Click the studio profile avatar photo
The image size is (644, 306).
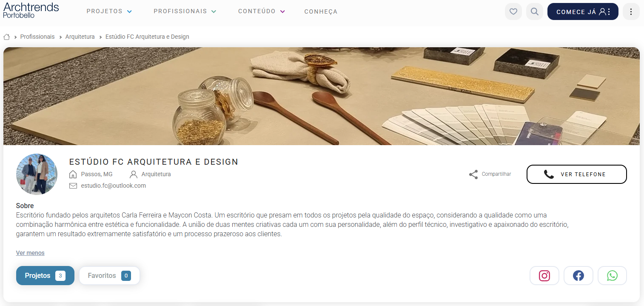[37, 174]
